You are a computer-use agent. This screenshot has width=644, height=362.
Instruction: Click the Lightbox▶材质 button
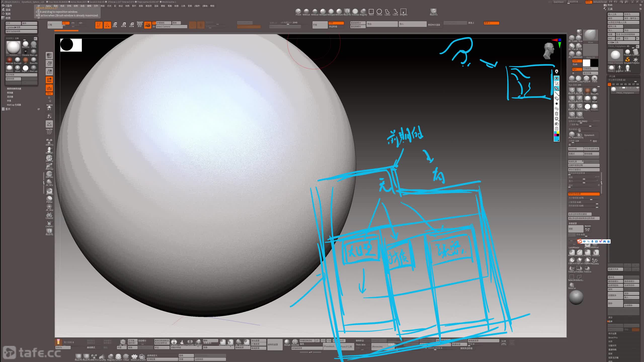point(21,27)
